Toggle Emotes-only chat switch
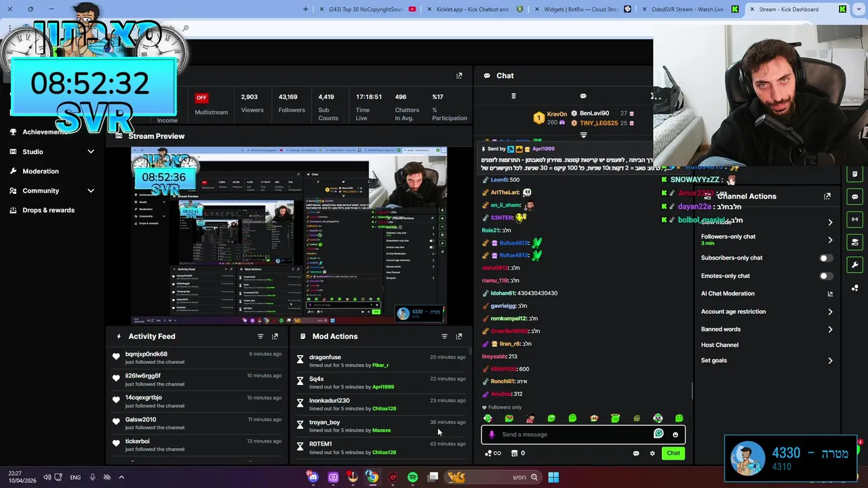 [825, 276]
